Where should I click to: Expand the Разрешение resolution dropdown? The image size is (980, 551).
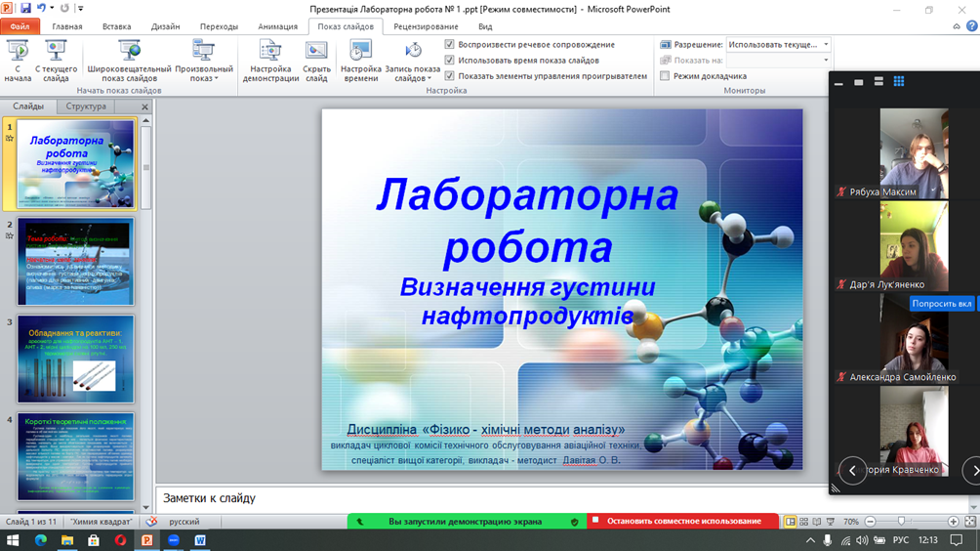click(826, 45)
